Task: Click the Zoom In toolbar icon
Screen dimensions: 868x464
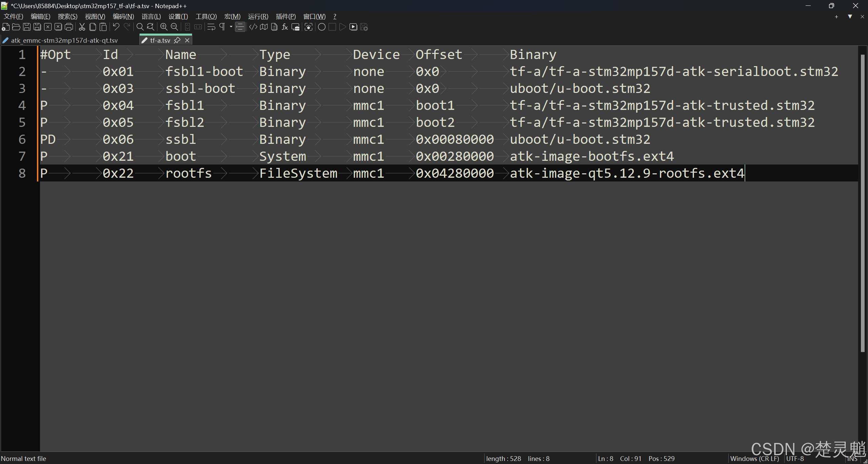Action: click(164, 27)
